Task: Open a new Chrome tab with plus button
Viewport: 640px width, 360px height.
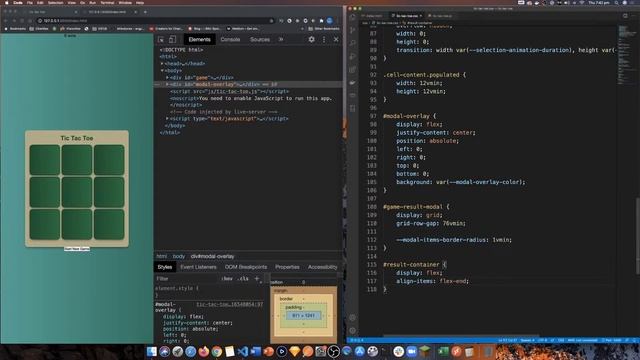Action: pyautogui.click(x=145, y=12)
